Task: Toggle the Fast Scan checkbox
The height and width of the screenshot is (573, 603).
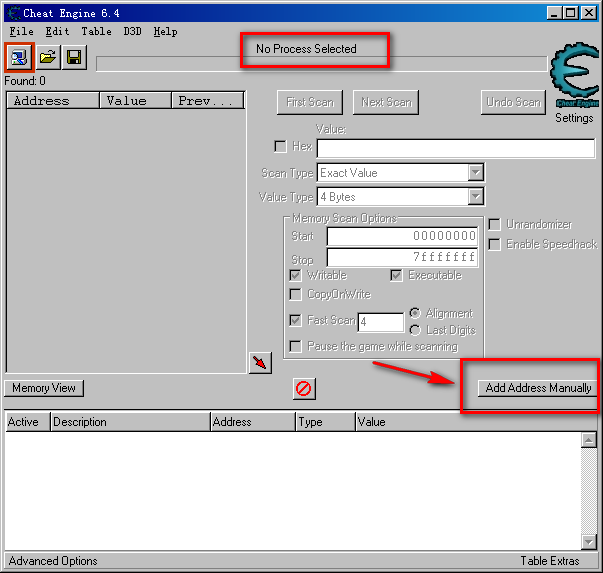Action: coord(295,320)
